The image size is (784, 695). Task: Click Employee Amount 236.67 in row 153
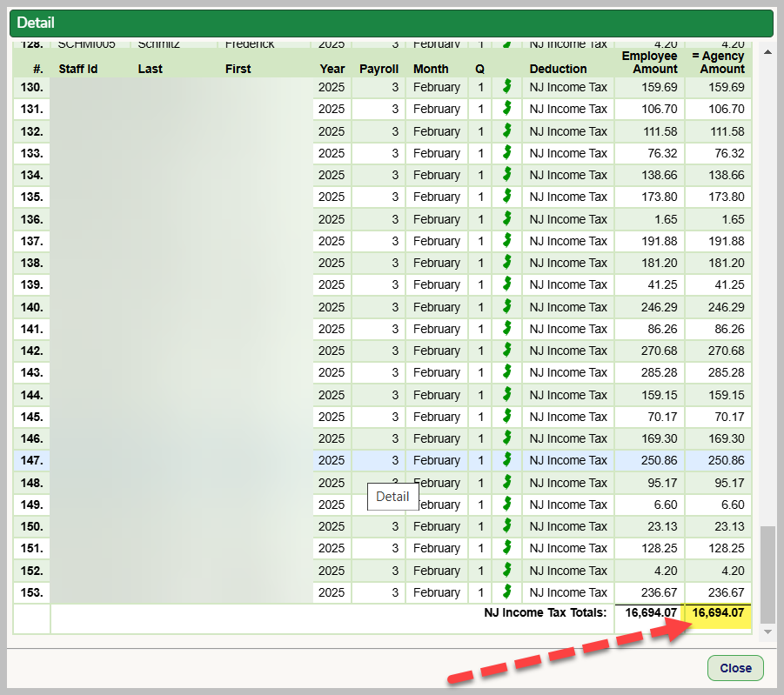pyautogui.click(x=659, y=592)
